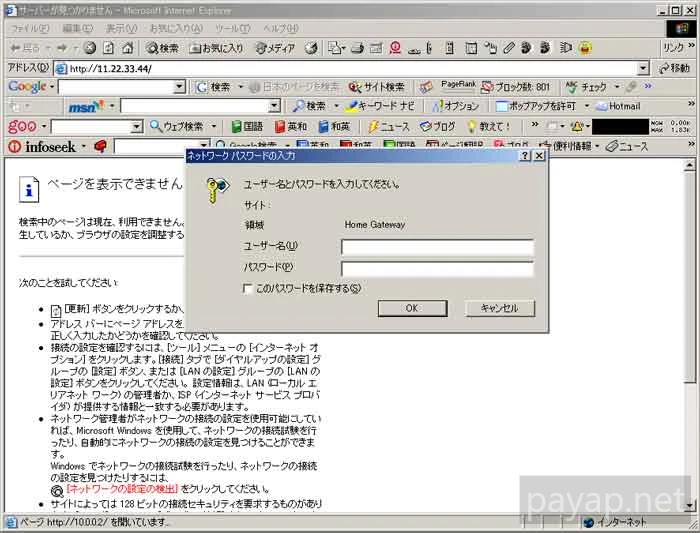Click goo toolbar ニュース button
Image resolution: width=700 pixels, height=533 pixels.
pos(388,127)
